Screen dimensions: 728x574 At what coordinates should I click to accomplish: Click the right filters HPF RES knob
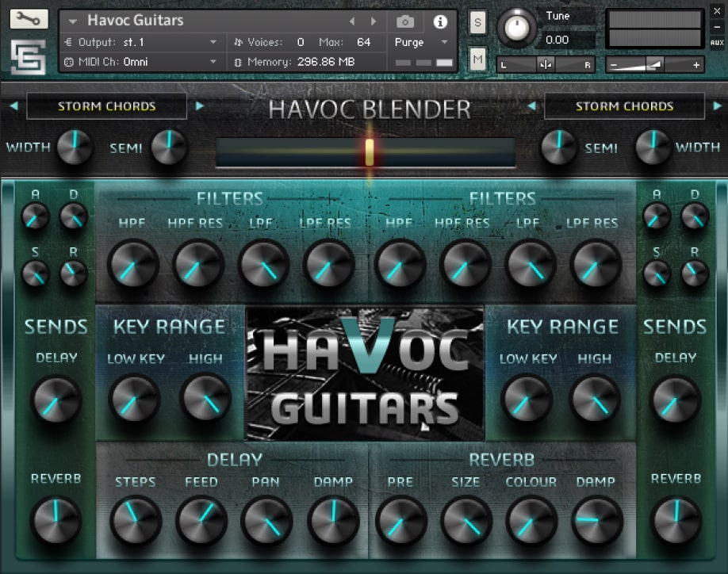[466, 265]
